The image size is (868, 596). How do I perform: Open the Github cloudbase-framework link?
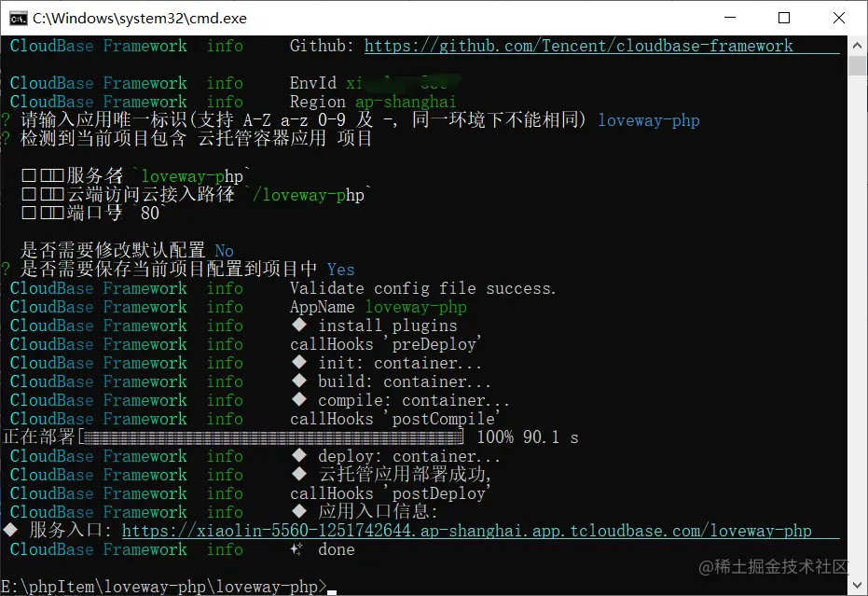[x=578, y=46]
